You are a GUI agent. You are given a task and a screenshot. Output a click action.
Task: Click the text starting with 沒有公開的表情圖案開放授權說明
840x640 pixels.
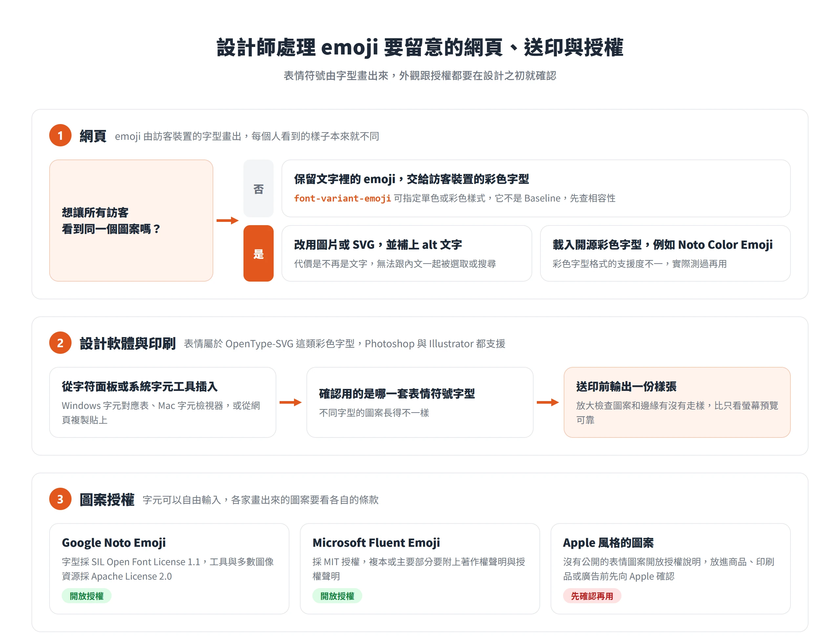[669, 569]
